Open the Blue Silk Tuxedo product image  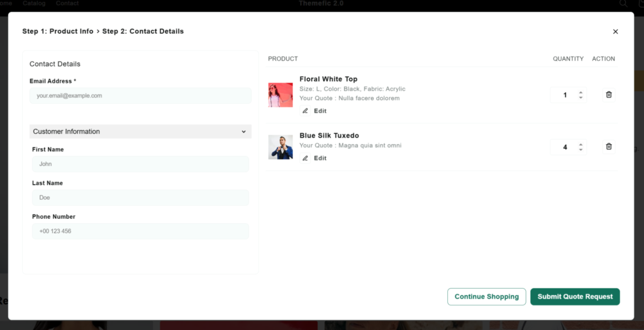[x=280, y=147]
